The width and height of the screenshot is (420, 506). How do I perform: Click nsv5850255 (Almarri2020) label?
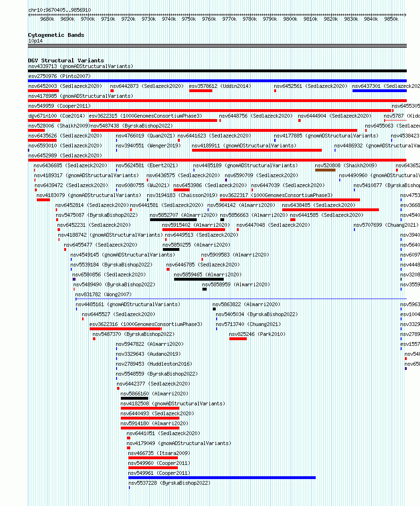click(197, 245)
